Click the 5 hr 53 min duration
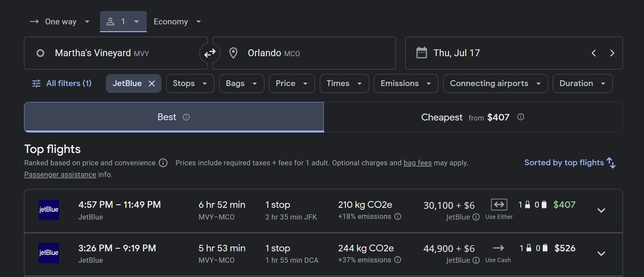The image size is (644, 277). pyautogui.click(x=222, y=248)
